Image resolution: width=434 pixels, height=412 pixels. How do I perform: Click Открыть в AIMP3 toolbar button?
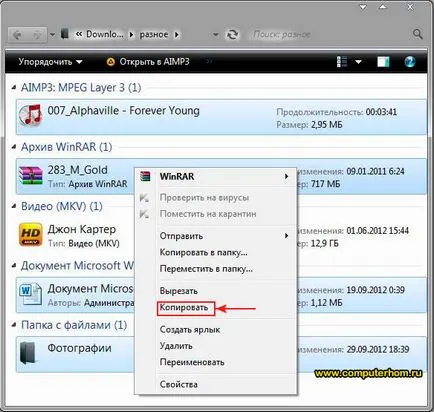coord(148,62)
